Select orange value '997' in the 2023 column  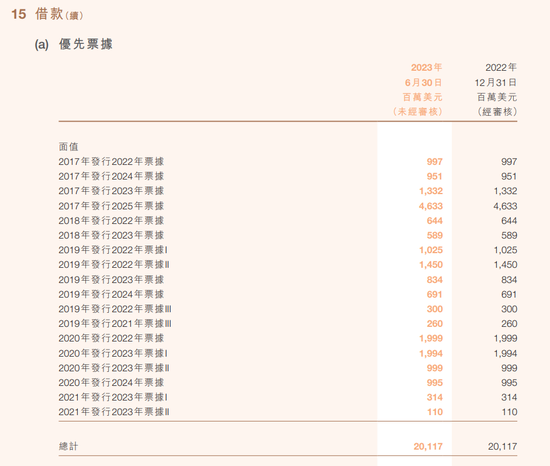pos(434,162)
